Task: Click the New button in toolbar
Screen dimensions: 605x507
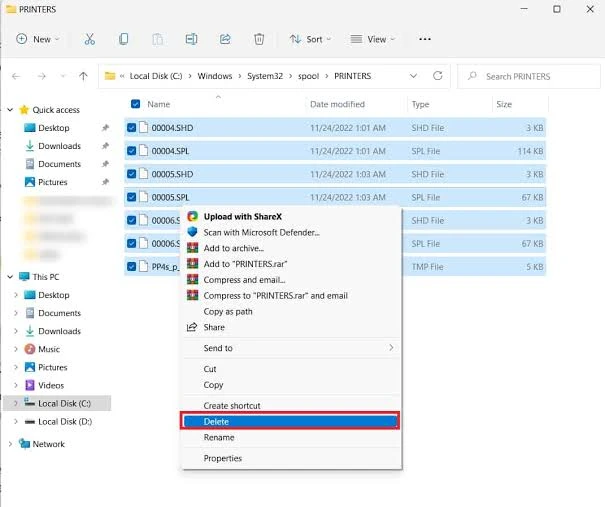Action: click(37, 39)
